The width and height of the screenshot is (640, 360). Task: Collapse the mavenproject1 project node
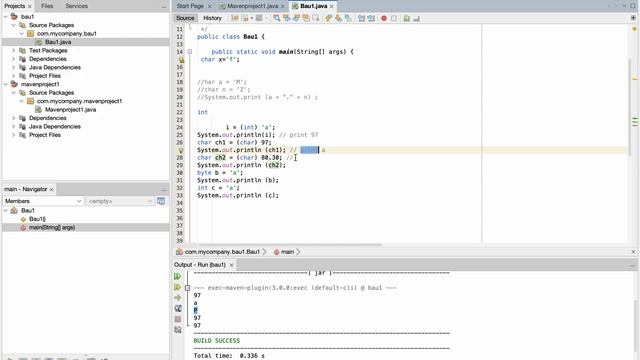6,84
